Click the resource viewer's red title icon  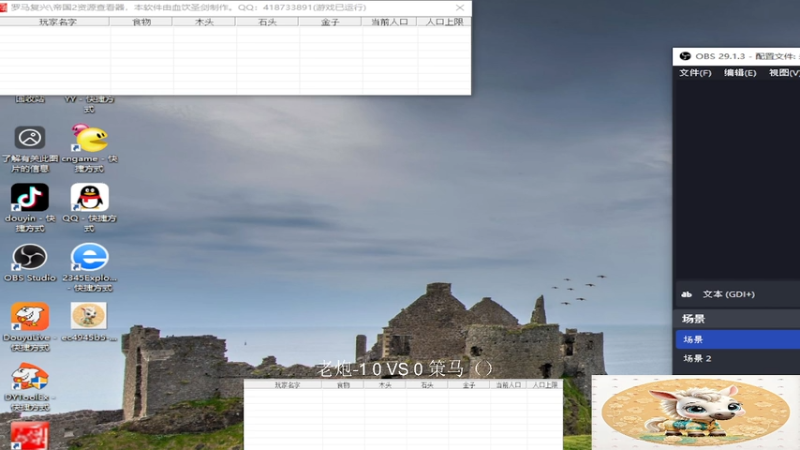pos(3,7)
